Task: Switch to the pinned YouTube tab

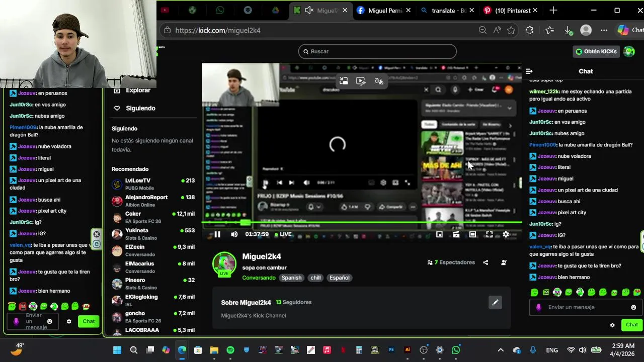Action: point(165,10)
